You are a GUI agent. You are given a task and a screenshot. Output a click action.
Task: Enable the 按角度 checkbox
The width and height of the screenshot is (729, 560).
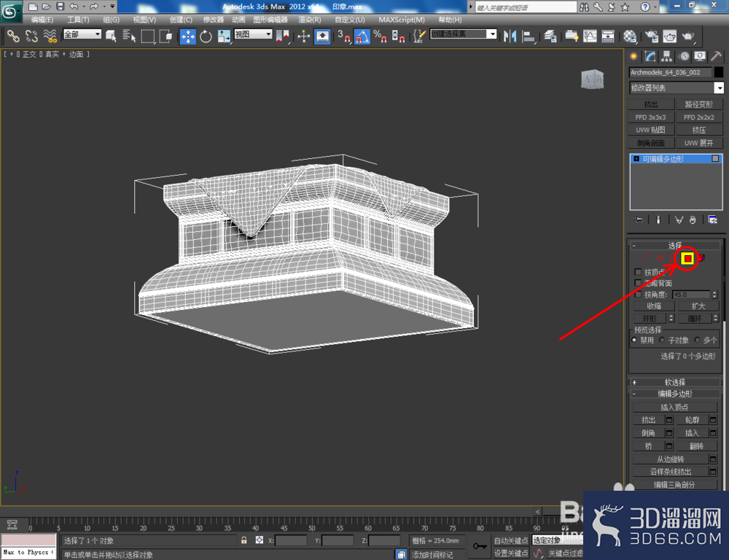[x=638, y=295]
